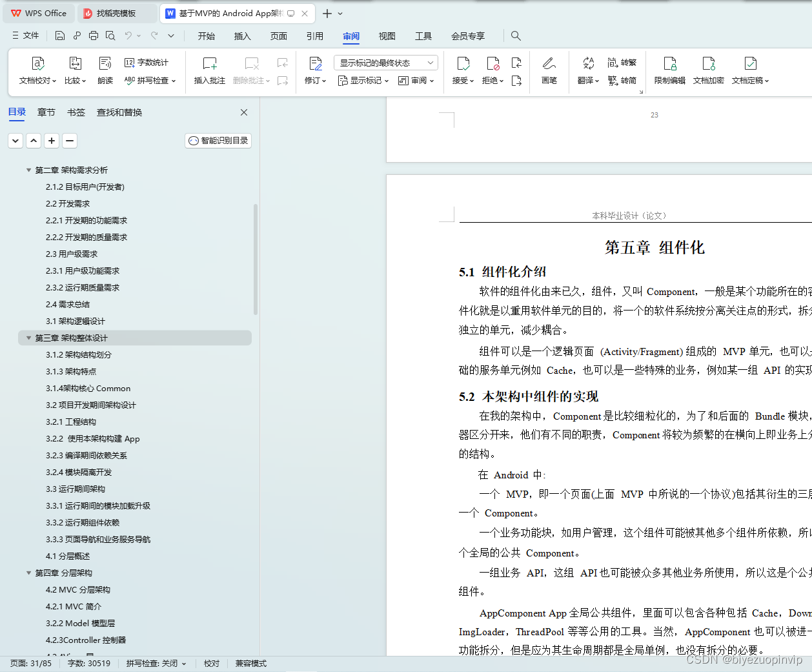812x672 pixels.
Task: Collapse the 第二章 架构需求分析 tree node
Action: point(28,170)
